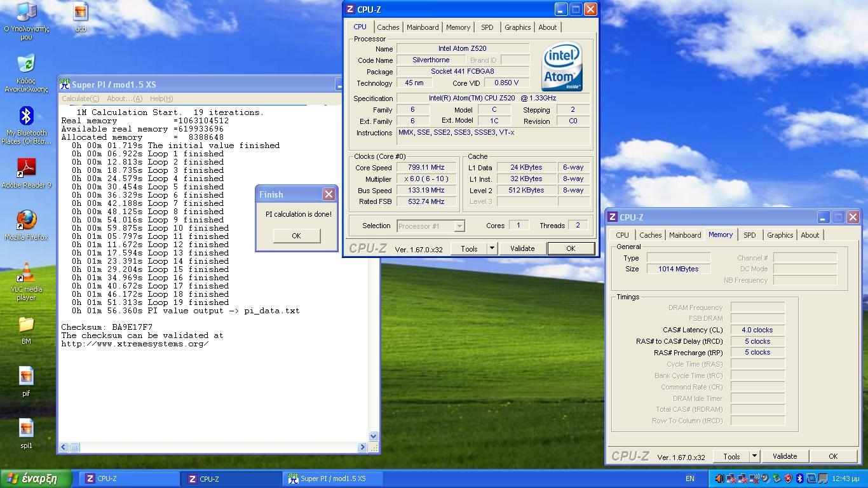Click OK in Timings CPU-Z window

[x=833, y=456]
